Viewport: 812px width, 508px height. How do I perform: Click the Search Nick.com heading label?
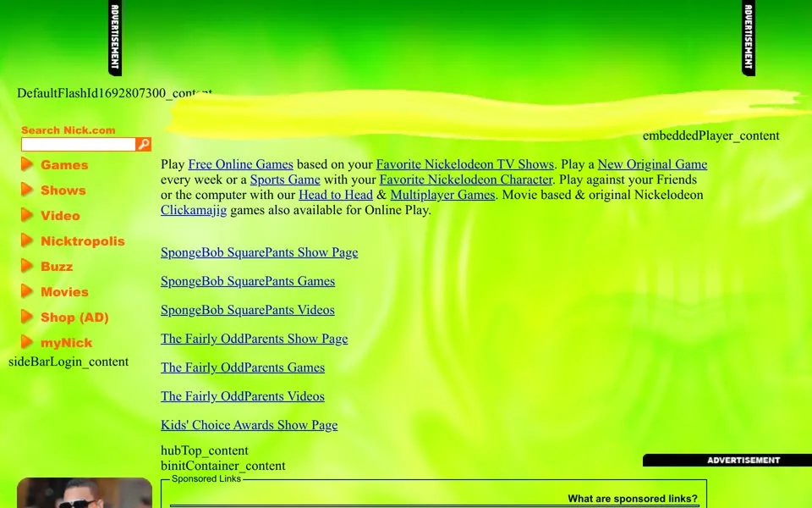click(69, 130)
